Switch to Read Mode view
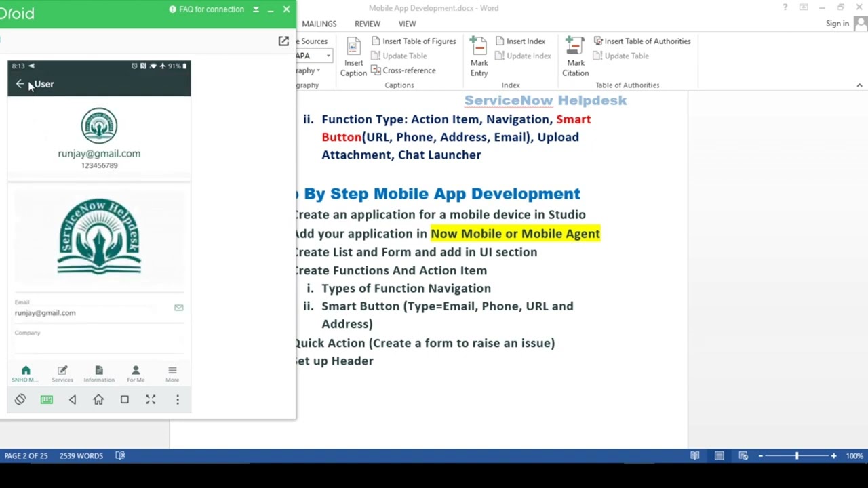The width and height of the screenshot is (868, 488). click(x=695, y=455)
